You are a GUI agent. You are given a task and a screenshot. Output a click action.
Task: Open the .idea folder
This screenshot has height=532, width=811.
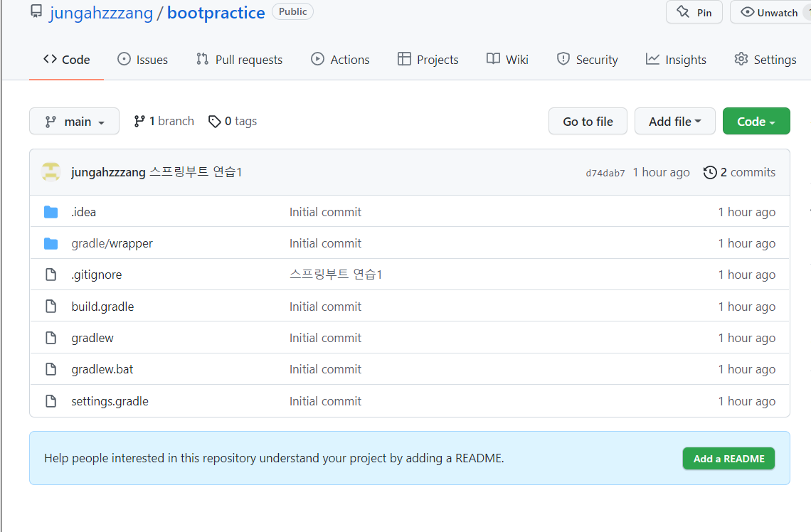pyautogui.click(x=84, y=212)
